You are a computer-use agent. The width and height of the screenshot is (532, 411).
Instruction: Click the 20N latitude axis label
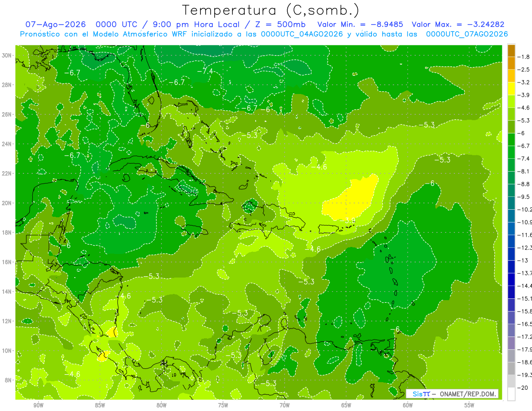8,203
